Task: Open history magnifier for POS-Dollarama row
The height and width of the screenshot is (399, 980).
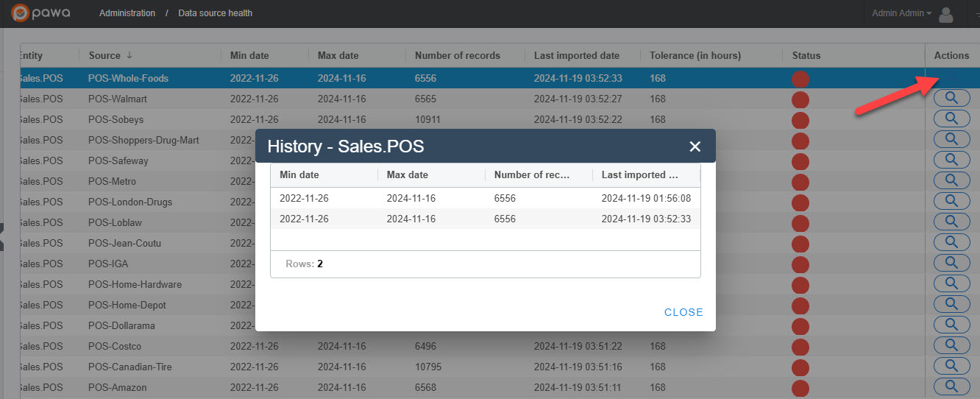Action: click(951, 325)
